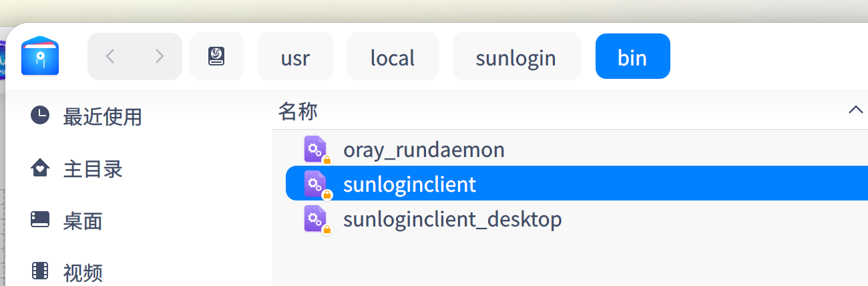
Task: Click the Recent clock icon
Action: point(40,115)
